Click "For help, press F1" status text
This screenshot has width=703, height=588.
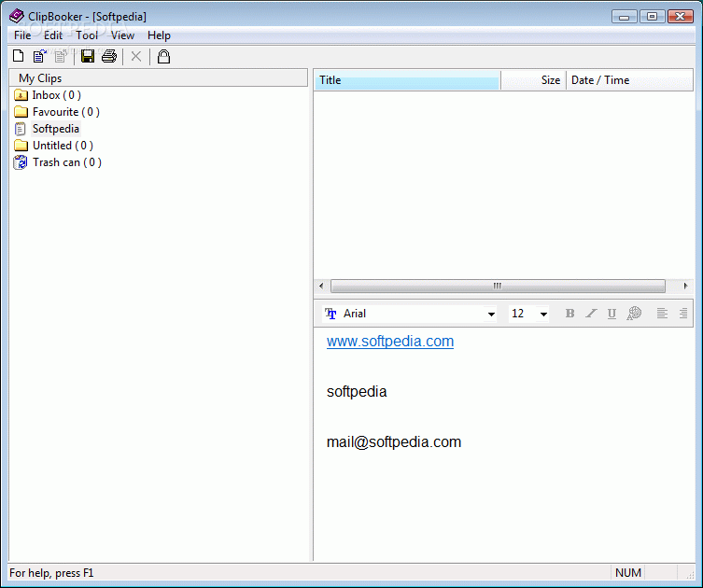(x=51, y=573)
